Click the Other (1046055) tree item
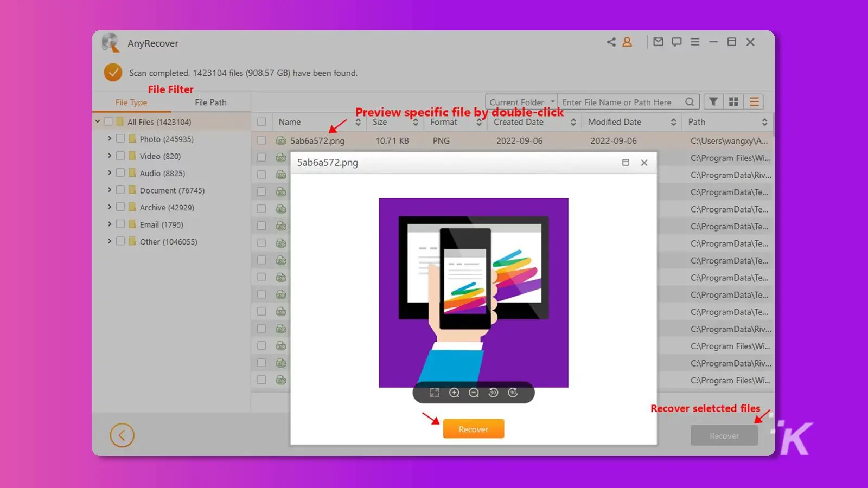The width and height of the screenshot is (868, 488). coord(169,242)
